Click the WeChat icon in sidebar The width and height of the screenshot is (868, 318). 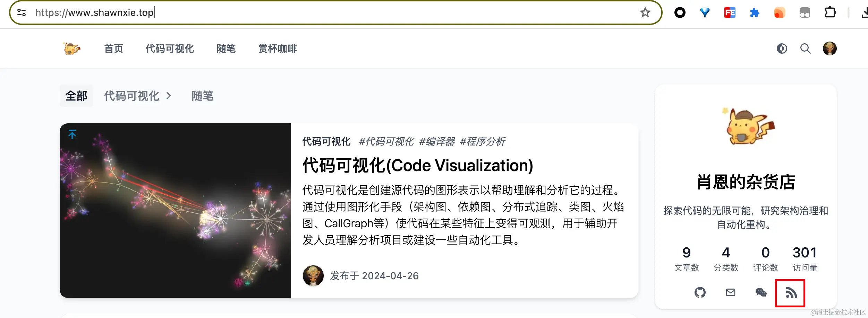click(761, 292)
